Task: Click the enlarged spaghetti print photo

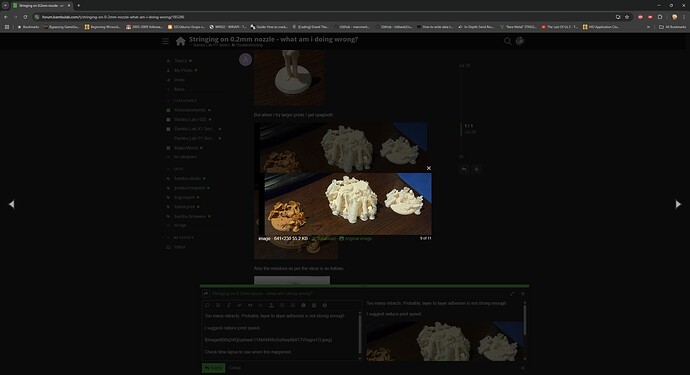Action: [348, 204]
